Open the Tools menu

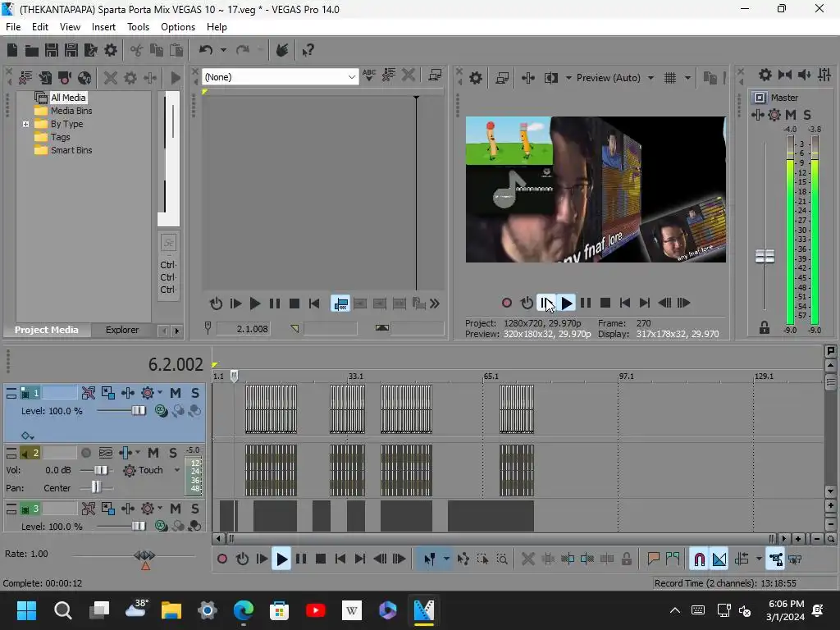[x=138, y=27]
